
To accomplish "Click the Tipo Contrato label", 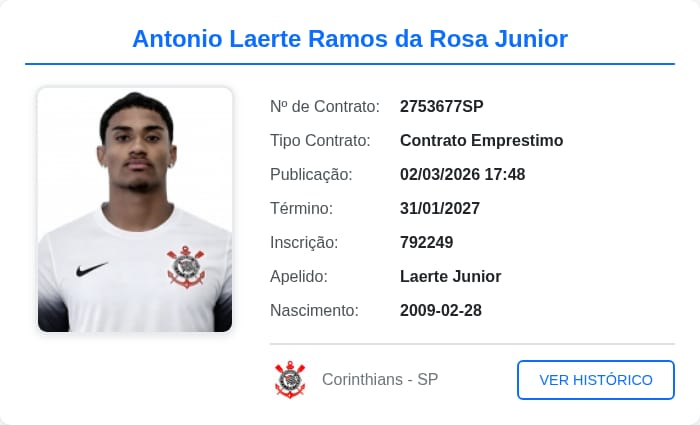I will coord(320,140).
